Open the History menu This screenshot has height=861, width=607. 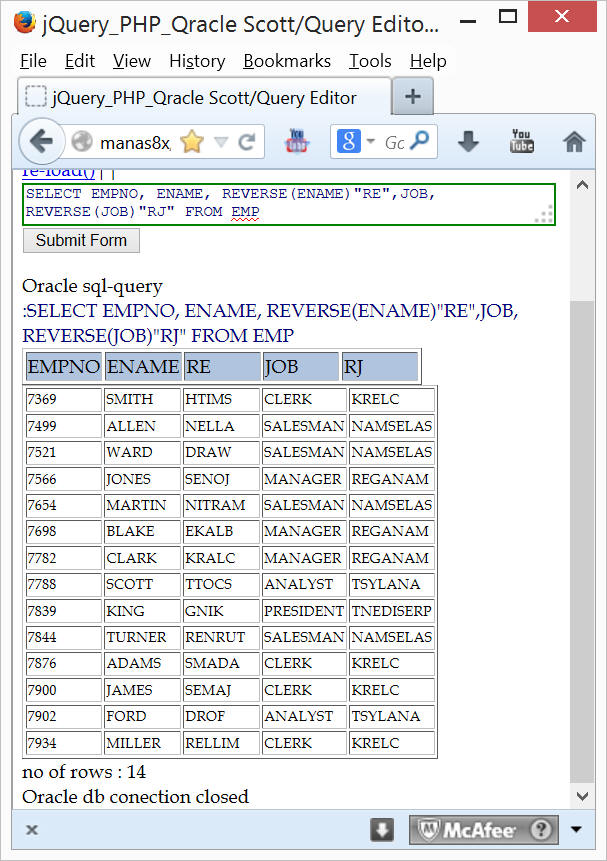pyautogui.click(x=197, y=61)
